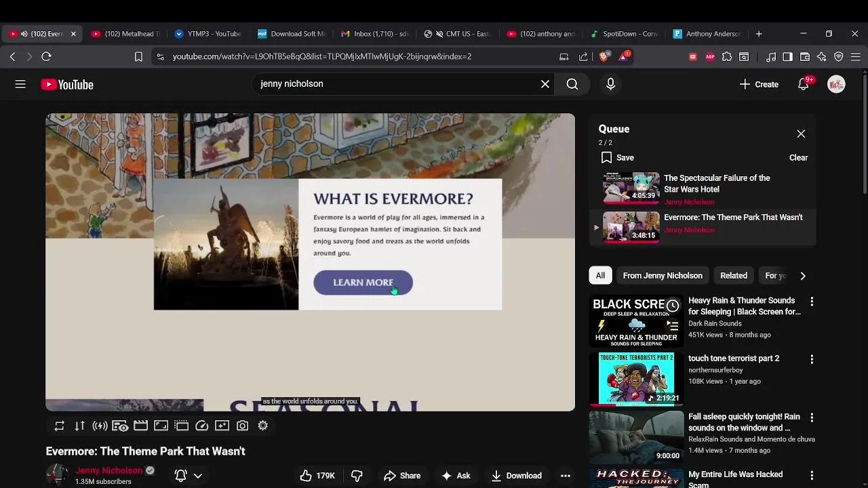Image resolution: width=868 pixels, height=488 pixels.
Task: Open options for Heavy Rain & Thunder video
Action: (x=812, y=301)
